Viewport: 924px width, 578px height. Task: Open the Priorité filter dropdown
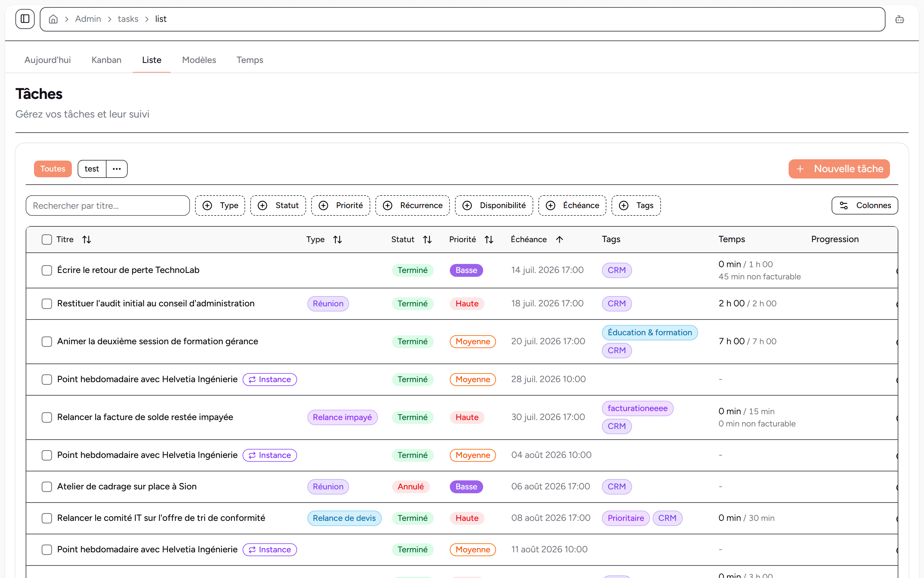341,206
